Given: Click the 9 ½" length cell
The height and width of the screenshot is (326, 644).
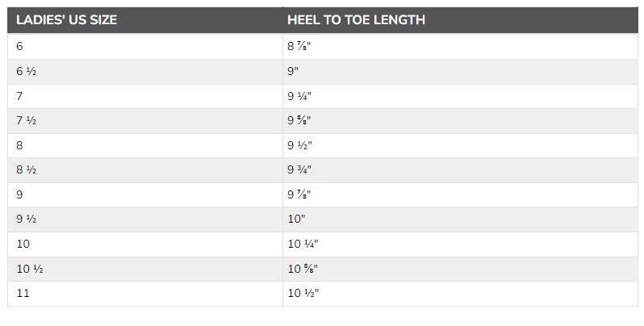Looking at the screenshot, I should 460,145.
